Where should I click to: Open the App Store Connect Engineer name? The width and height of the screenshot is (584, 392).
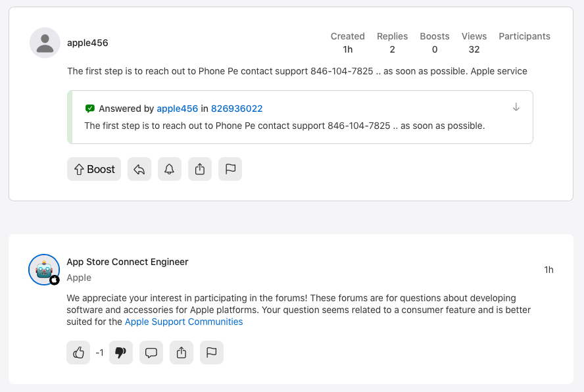click(128, 262)
